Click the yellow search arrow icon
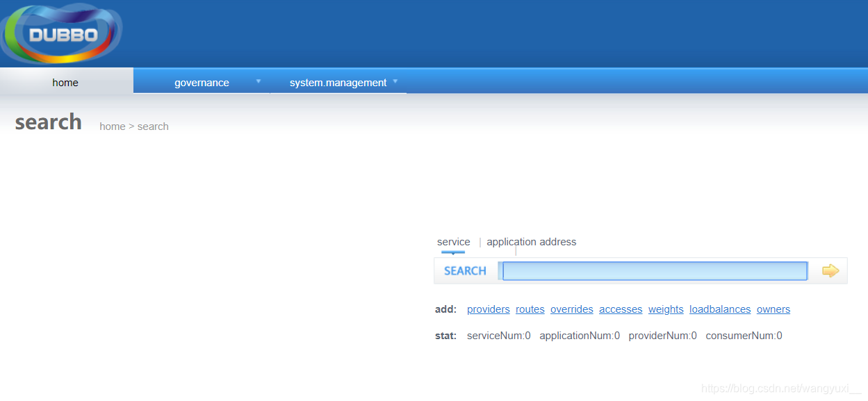The height and width of the screenshot is (401, 868). (x=830, y=270)
